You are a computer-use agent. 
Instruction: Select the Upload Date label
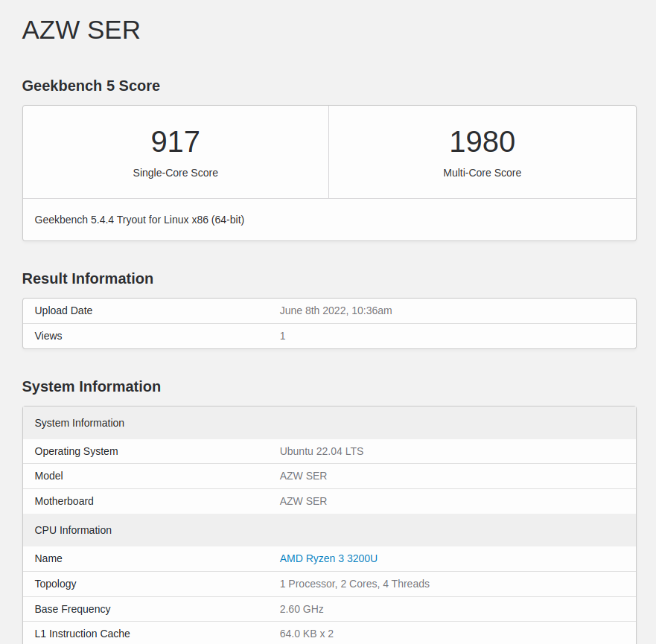63,310
